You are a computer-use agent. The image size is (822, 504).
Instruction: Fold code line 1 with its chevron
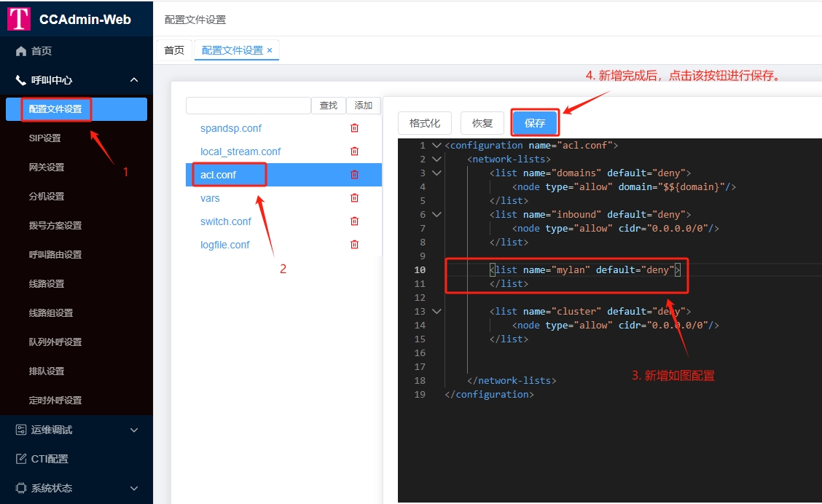pos(436,145)
